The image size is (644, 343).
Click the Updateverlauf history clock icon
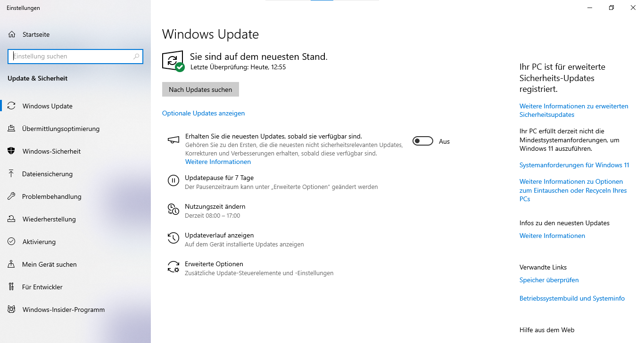click(173, 238)
